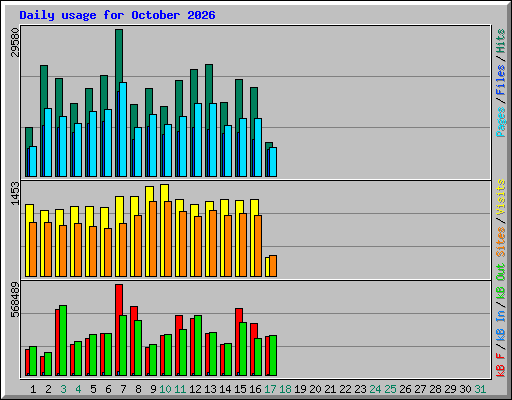Viewport: 512px width, 400px height.
Task: Click the orange sites bar for day 9
Action: pos(153,239)
